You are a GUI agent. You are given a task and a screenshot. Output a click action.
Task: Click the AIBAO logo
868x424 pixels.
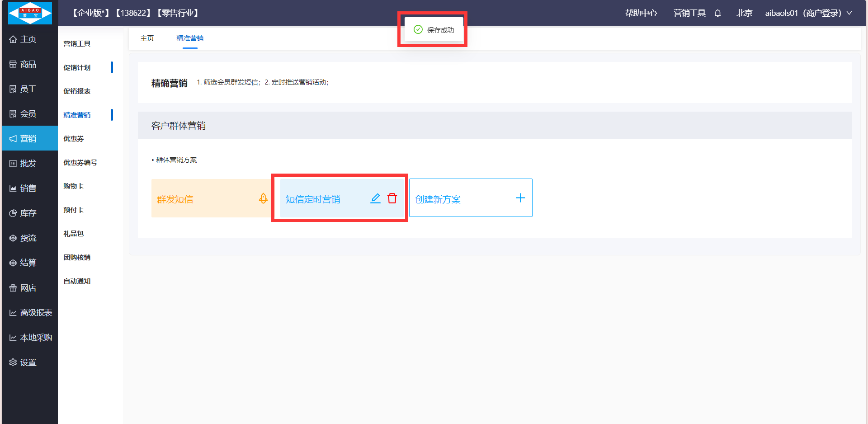30,13
